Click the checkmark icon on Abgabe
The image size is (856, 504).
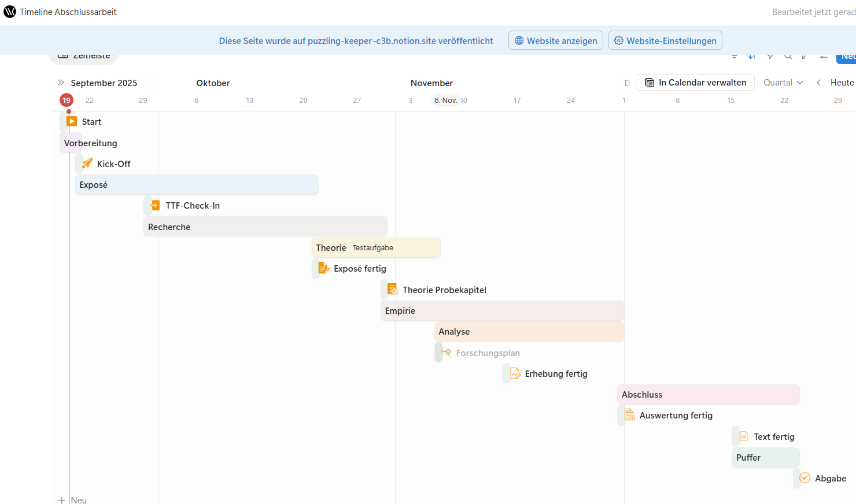tap(805, 478)
